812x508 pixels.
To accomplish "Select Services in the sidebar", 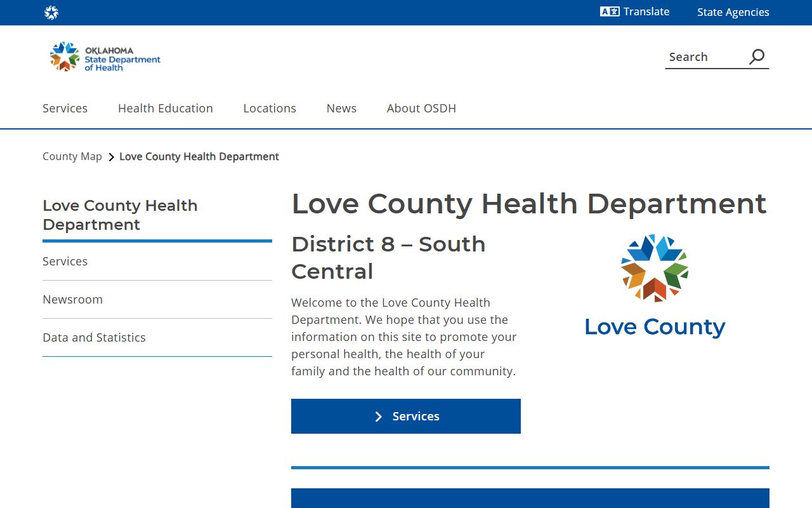I will click(157, 261).
